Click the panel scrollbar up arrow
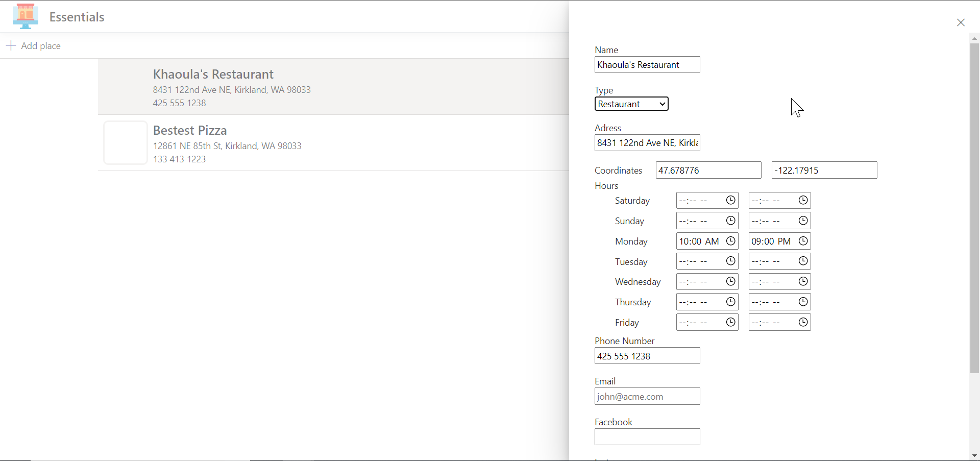Viewport: 980px width, 461px height. [x=975, y=38]
